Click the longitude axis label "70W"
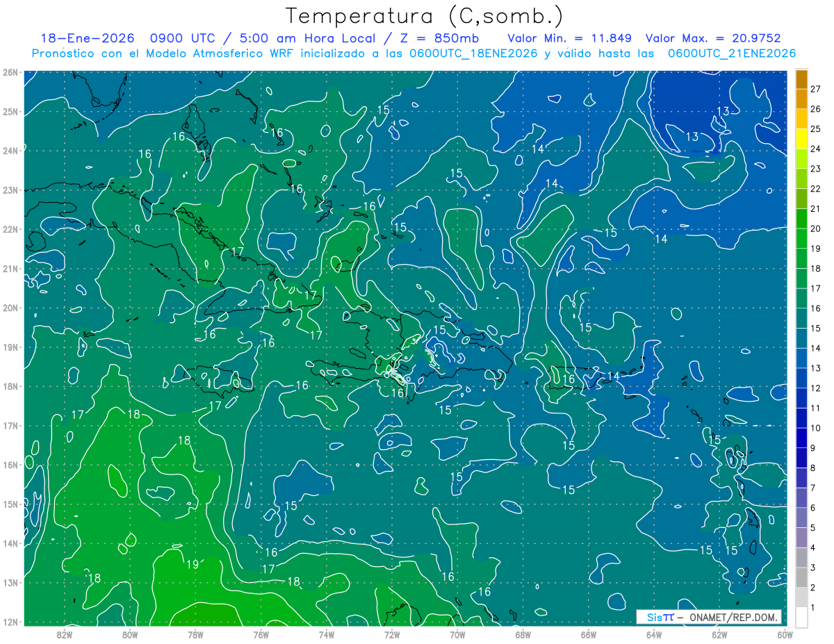The width and height of the screenshot is (834, 644). (x=457, y=634)
